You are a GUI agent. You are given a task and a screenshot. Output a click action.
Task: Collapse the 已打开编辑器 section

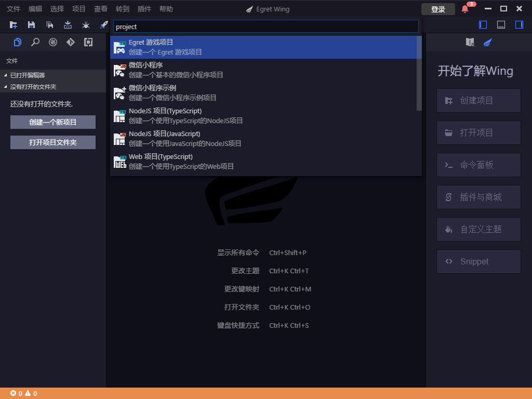tap(53, 75)
